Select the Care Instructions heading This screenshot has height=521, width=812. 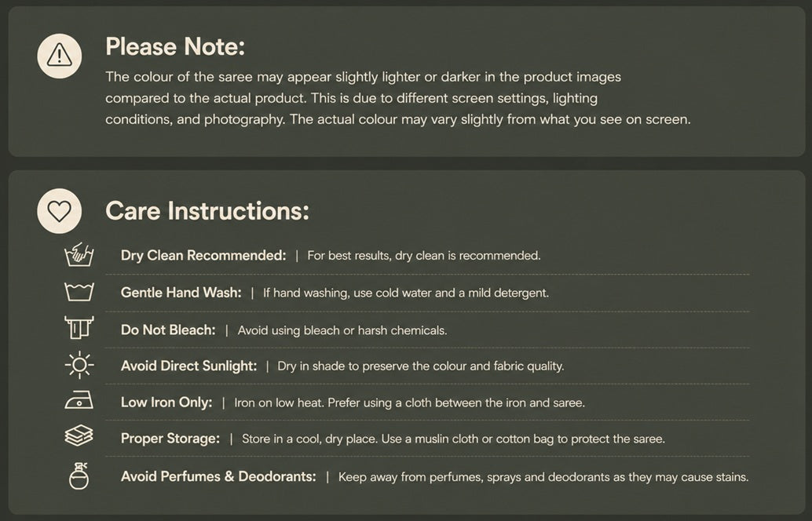coord(207,211)
